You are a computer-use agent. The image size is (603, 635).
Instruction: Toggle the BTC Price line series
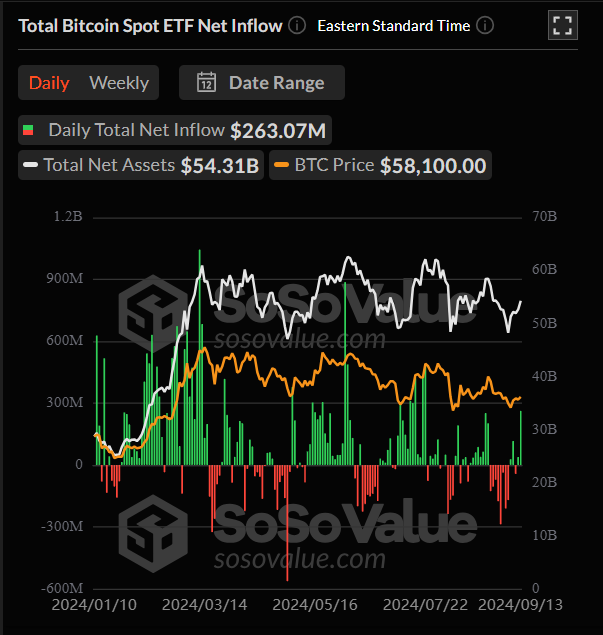[x=380, y=165]
